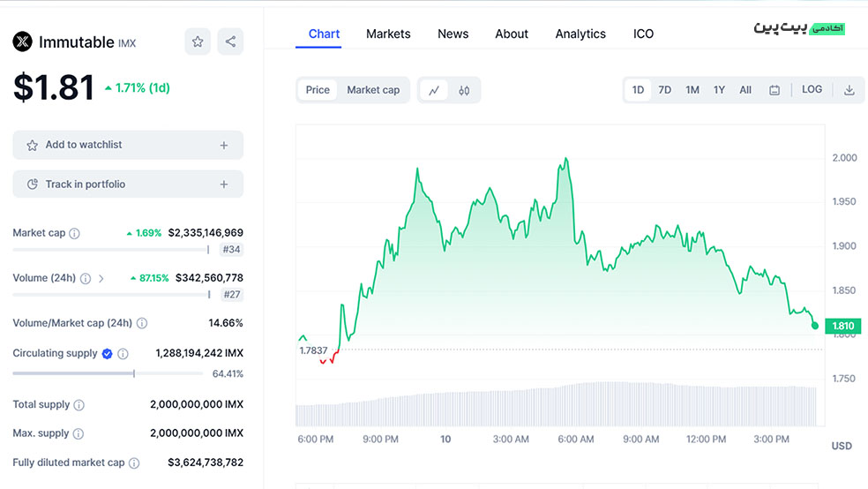
Task: Open the calendar date range picker
Action: pyautogui.click(x=774, y=90)
